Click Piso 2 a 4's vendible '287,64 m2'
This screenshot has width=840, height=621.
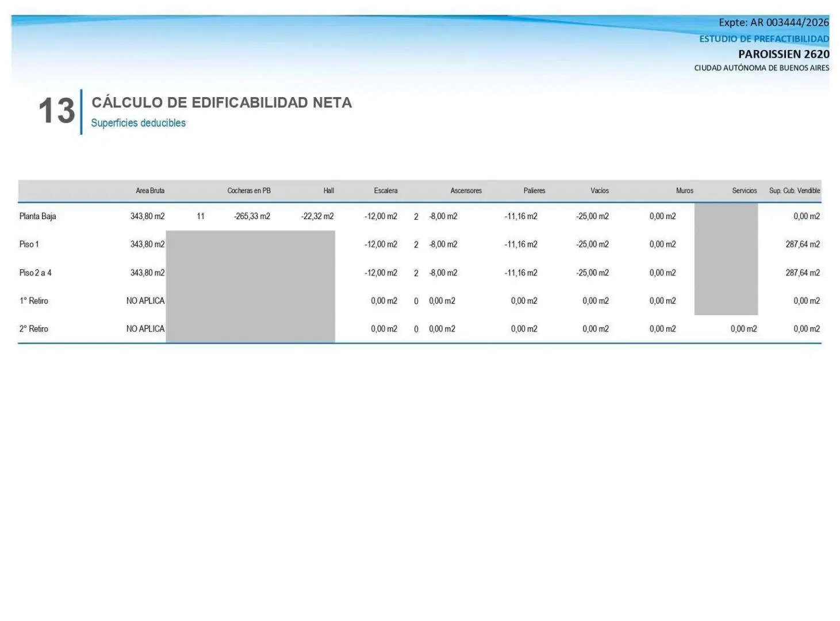[803, 273]
